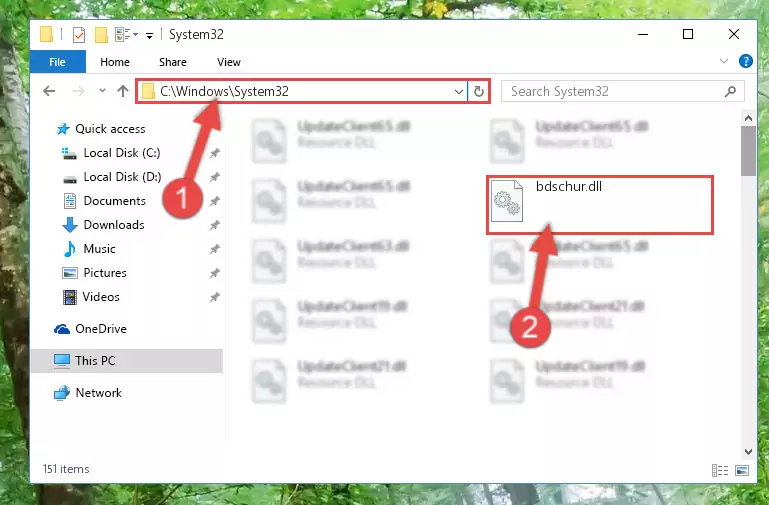Click the New folder icon in title bar
769x505 pixels.
(101, 35)
